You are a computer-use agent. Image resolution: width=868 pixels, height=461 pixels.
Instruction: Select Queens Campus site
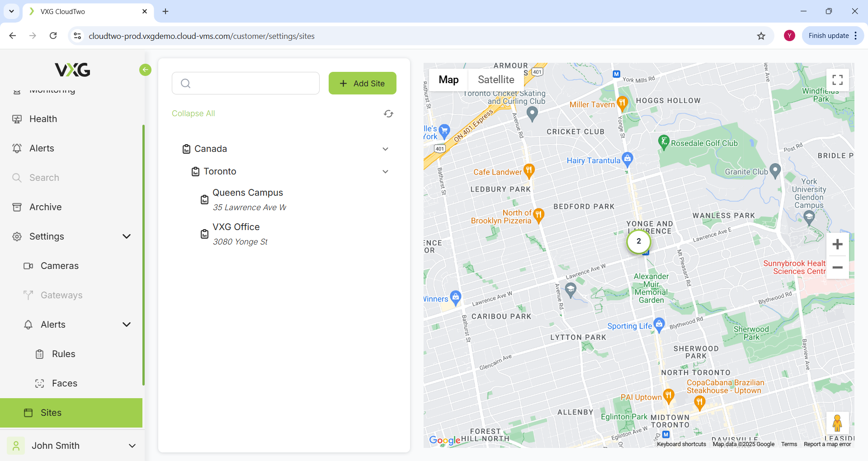point(248,193)
